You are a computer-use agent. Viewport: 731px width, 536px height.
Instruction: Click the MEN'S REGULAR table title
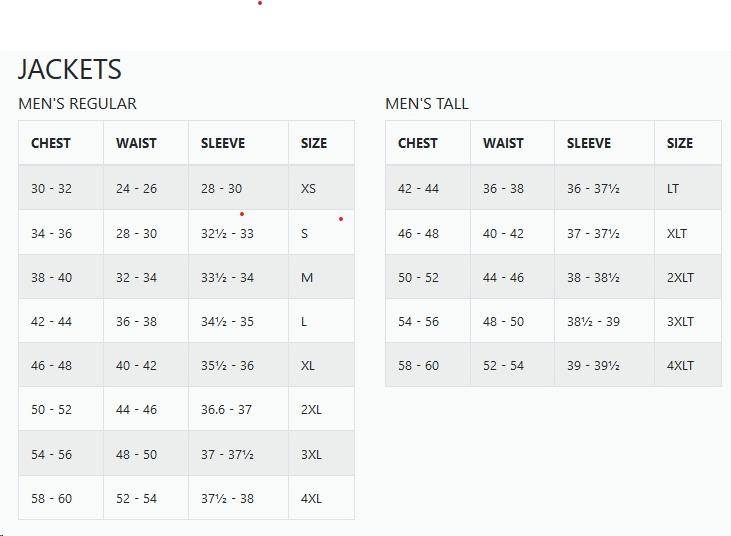click(x=77, y=103)
